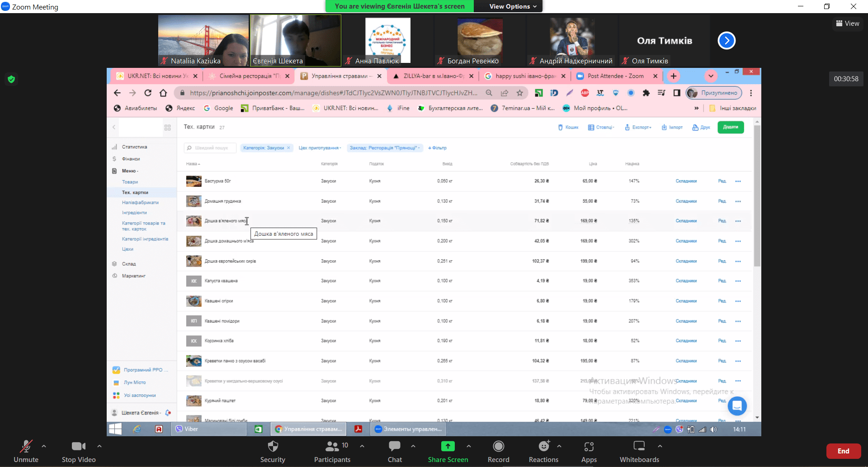Open the View layout menu
The height and width of the screenshot is (467, 868).
click(848, 24)
